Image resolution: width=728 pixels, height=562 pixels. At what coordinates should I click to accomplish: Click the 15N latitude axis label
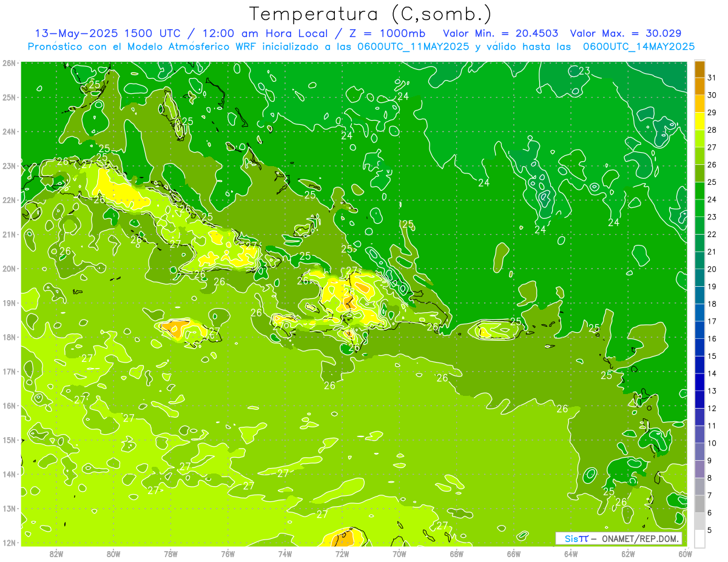point(8,440)
